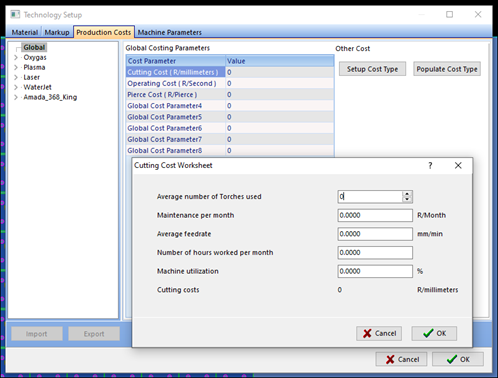Click the Number of hours worked field
This screenshot has height=378, width=498.
(375, 253)
